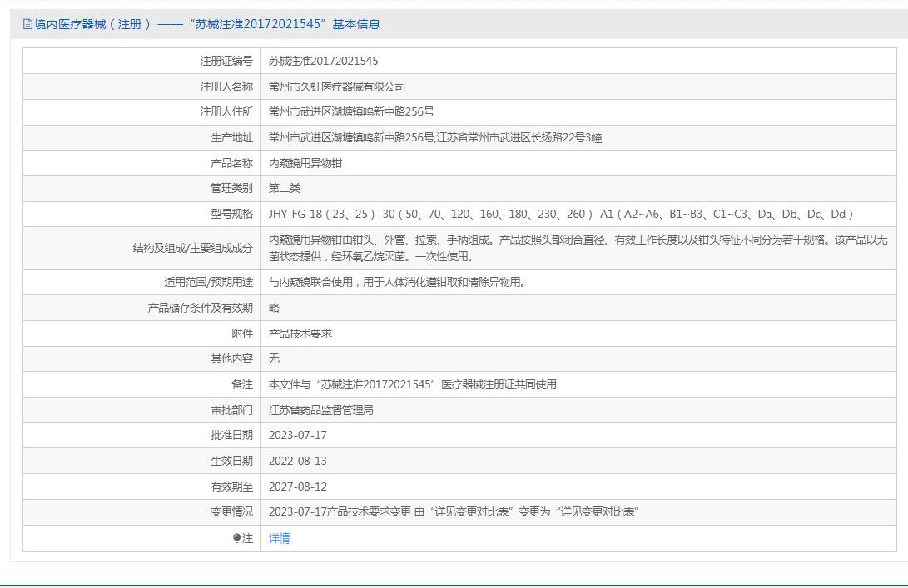Select product name 内窥镜用异物钳
908x588 pixels.
click(305, 164)
